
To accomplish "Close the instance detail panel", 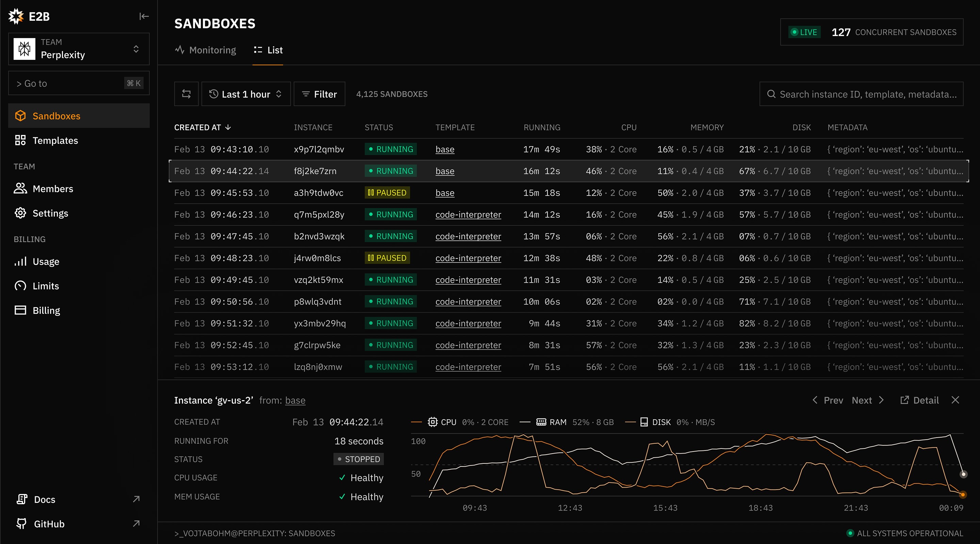I will pyautogui.click(x=955, y=400).
